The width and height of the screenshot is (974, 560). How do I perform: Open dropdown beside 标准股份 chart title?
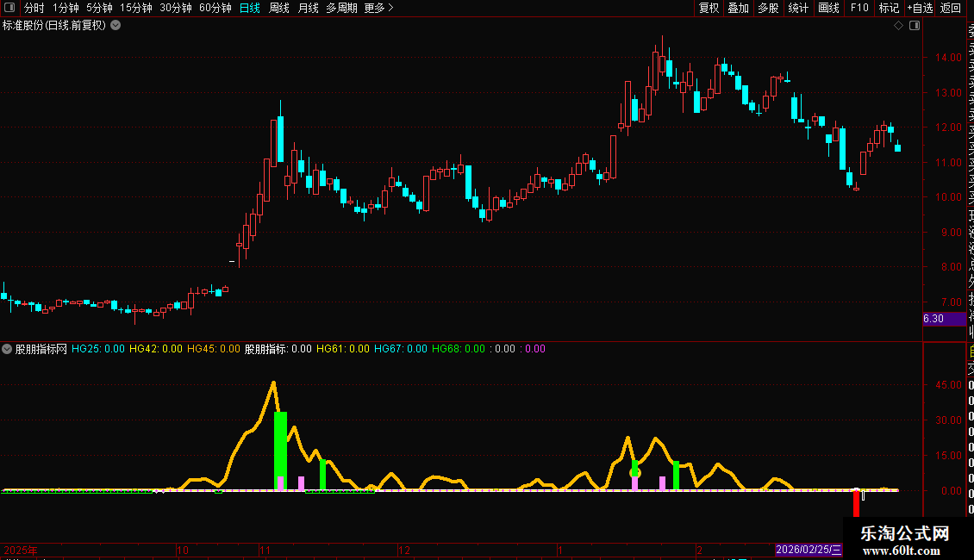point(116,26)
